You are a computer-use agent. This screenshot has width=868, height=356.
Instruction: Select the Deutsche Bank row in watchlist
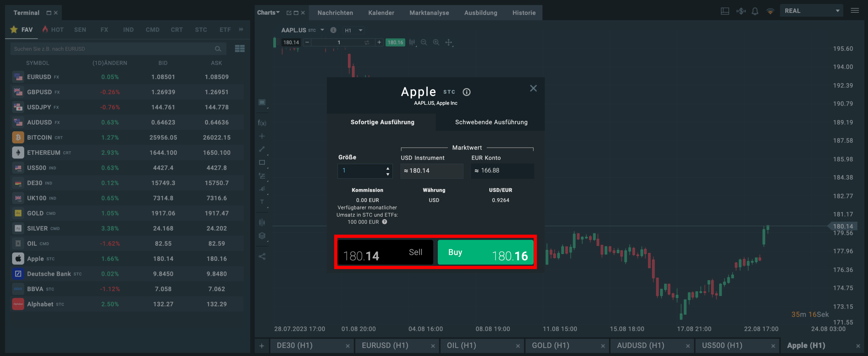click(x=127, y=274)
